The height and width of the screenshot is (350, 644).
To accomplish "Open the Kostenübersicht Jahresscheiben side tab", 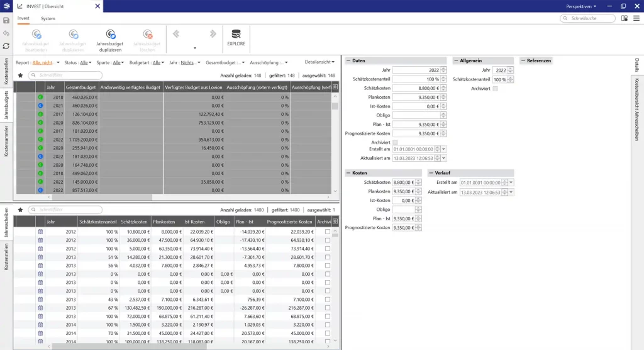I will [636, 110].
